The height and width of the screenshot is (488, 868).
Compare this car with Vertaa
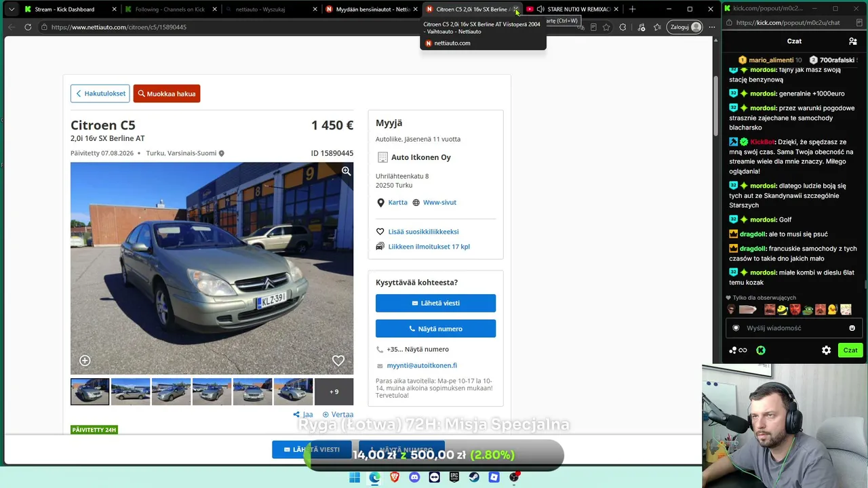point(338,414)
